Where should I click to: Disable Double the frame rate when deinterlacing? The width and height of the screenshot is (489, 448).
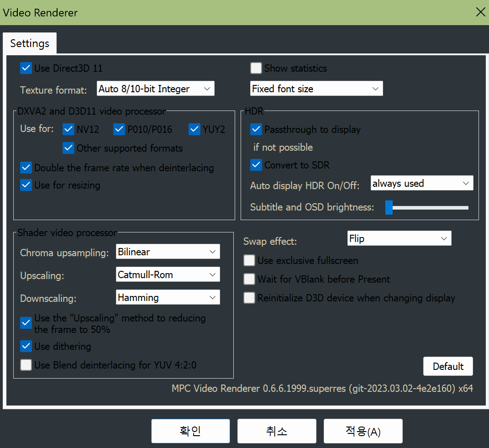point(26,168)
